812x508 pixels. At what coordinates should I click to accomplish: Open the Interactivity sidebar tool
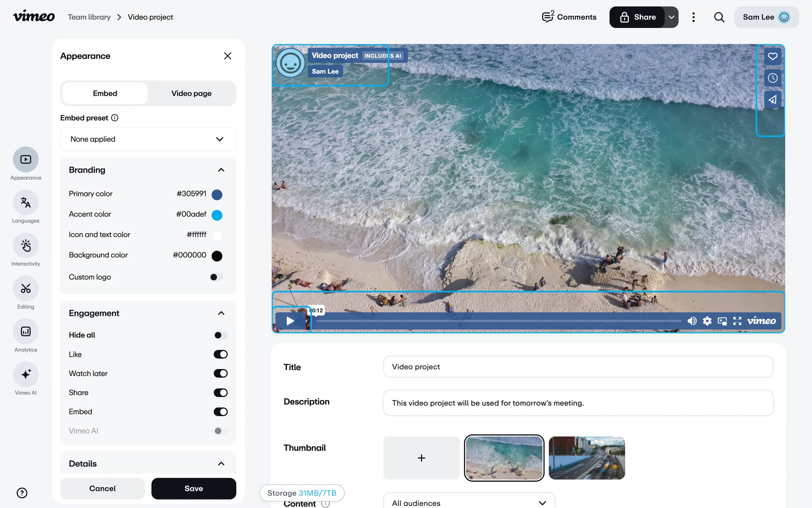coord(26,246)
